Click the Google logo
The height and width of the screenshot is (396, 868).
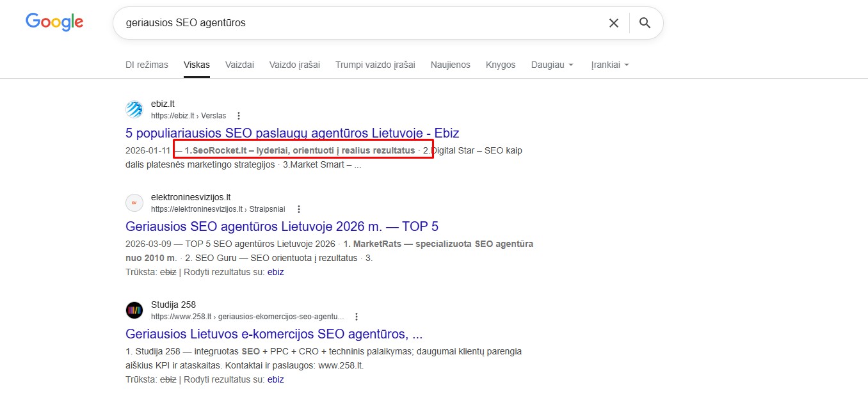coord(54,21)
